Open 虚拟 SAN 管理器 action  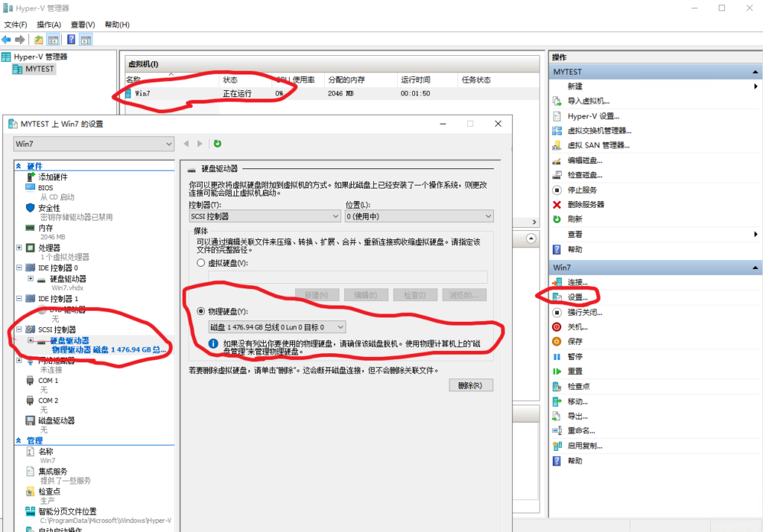[x=598, y=145]
